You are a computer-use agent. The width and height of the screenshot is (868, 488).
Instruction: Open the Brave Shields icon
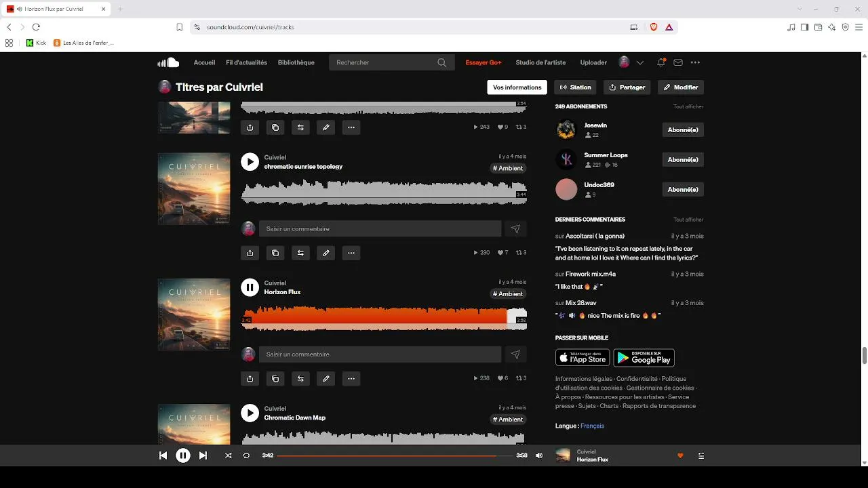coord(654,27)
